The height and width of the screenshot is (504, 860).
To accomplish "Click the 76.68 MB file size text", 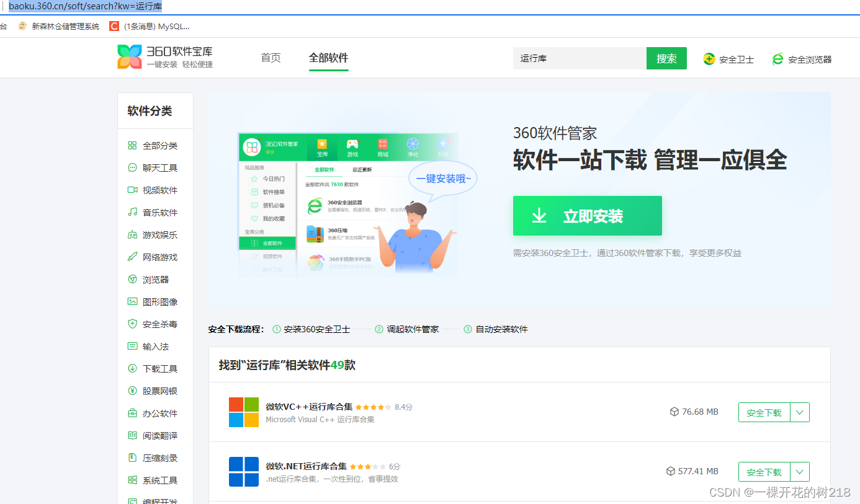I will click(700, 412).
